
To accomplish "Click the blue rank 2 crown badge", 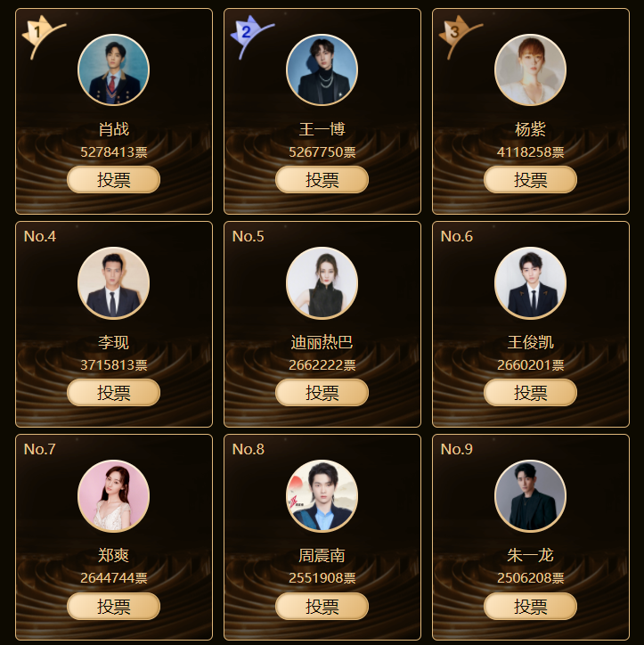I will click(251, 37).
